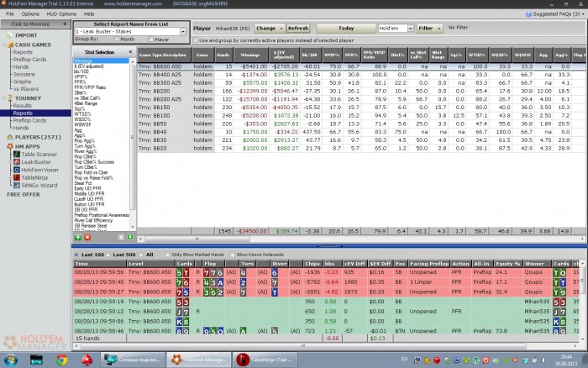Launch the Leak Buster app icon
This screenshot has height=368, width=588.
click(17, 162)
